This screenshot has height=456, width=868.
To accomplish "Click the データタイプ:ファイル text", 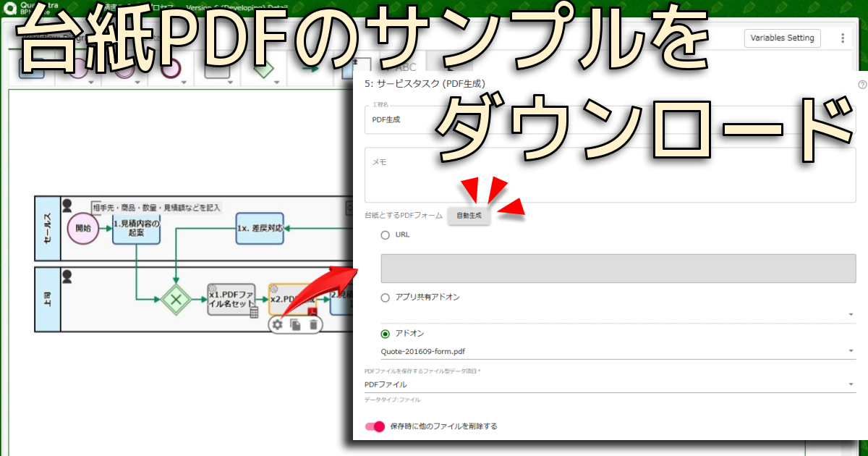I will (393, 400).
